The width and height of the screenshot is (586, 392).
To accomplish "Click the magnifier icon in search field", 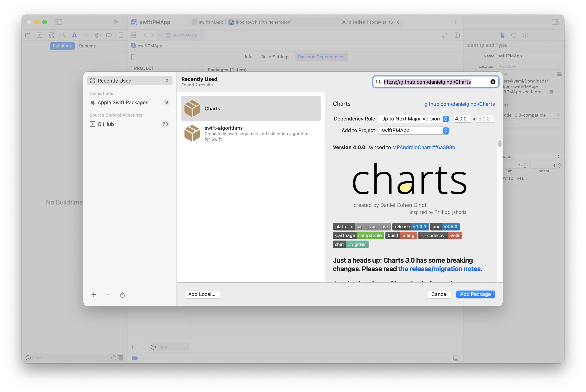I will tap(378, 82).
